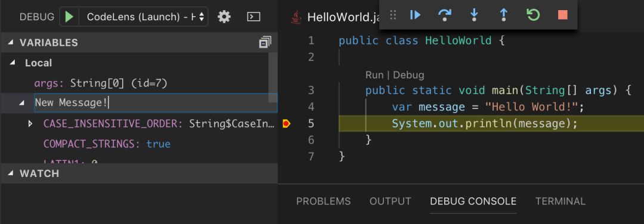Viewport: 644px width, 224px height.
Task: Collapse the Local variables scope
Action: pyautogui.click(x=13, y=63)
